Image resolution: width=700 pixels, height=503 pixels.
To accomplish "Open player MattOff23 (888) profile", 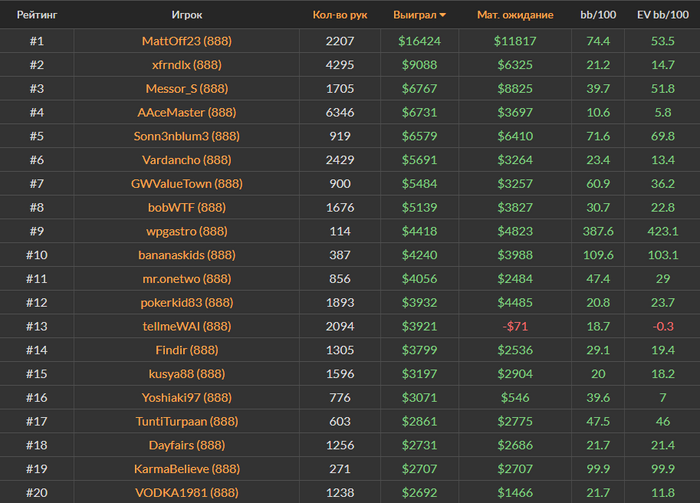I will click(x=186, y=41).
